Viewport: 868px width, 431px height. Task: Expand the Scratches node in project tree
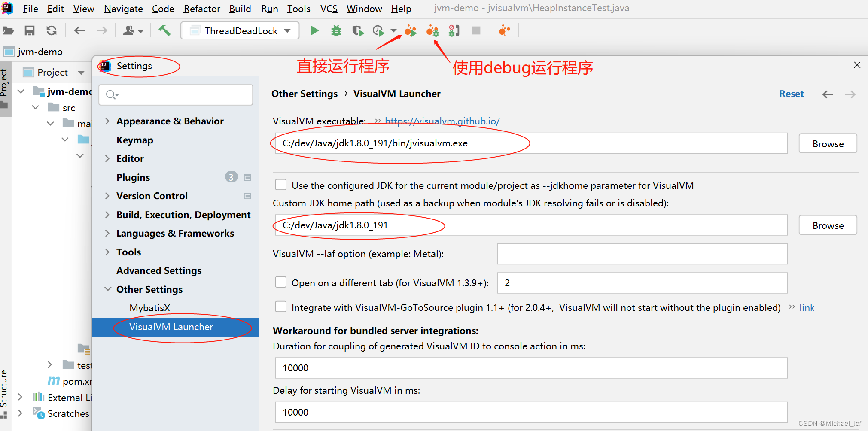tap(20, 413)
